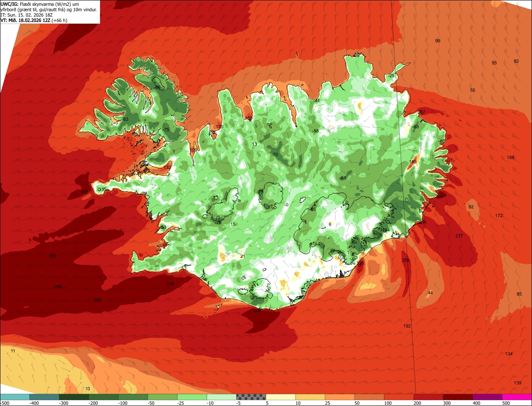Image resolution: width=532 pixels, height=406 pixels.
Task: Click the eastern value 185
Action: 413,162
